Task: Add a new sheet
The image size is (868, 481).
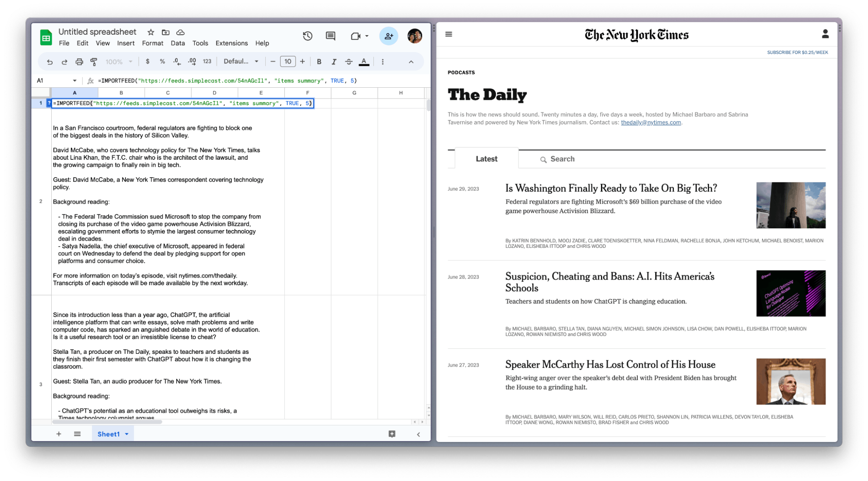Action: (59, 434)
